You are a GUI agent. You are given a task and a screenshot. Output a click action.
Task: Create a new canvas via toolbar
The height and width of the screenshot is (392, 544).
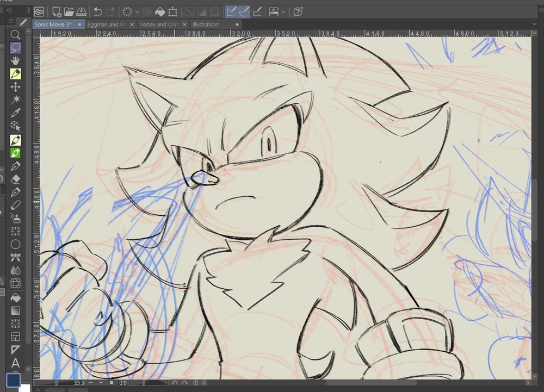tap(57, 12)
